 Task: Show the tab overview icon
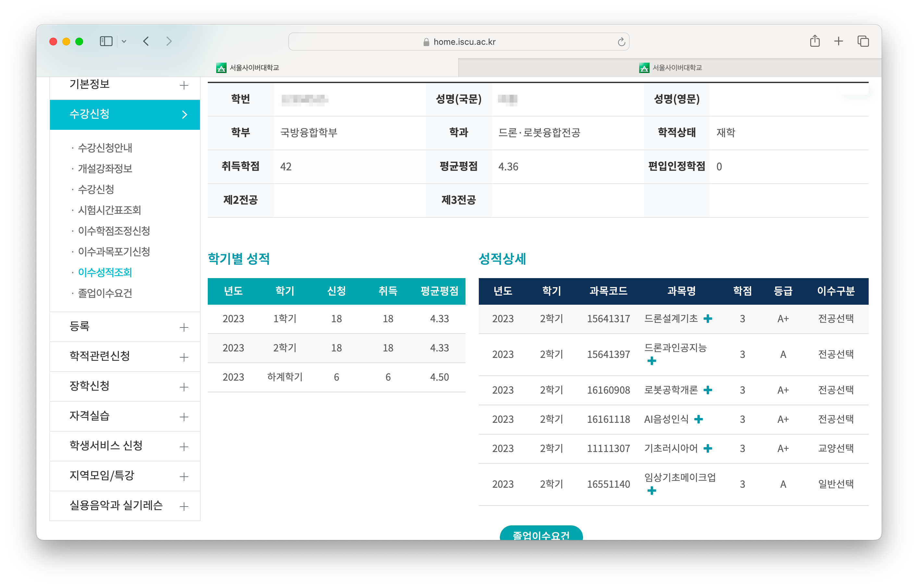coord(863,41)
